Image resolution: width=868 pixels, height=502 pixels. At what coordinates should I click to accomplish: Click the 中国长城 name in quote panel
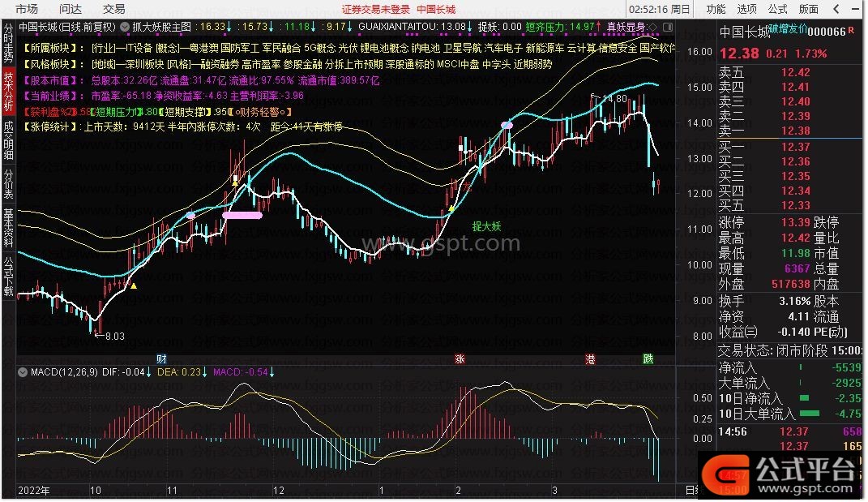tap(745, 32)
